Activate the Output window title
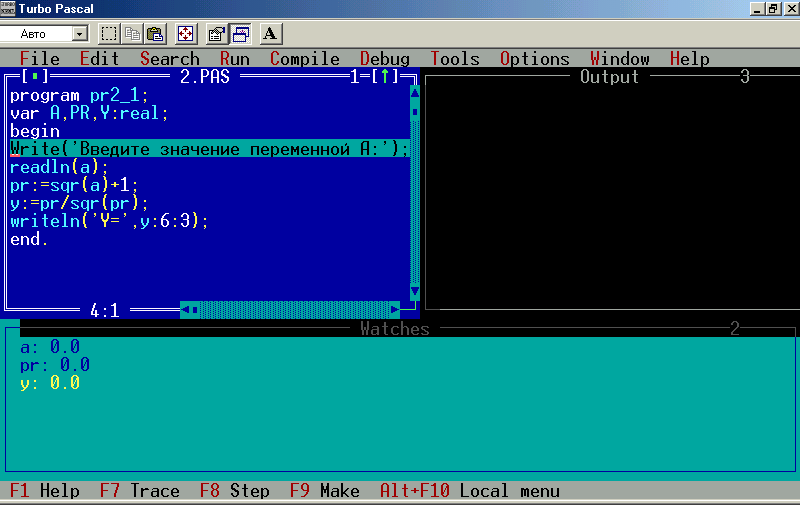The height and width of the screenshot is (505, 800). coord(609,77)
